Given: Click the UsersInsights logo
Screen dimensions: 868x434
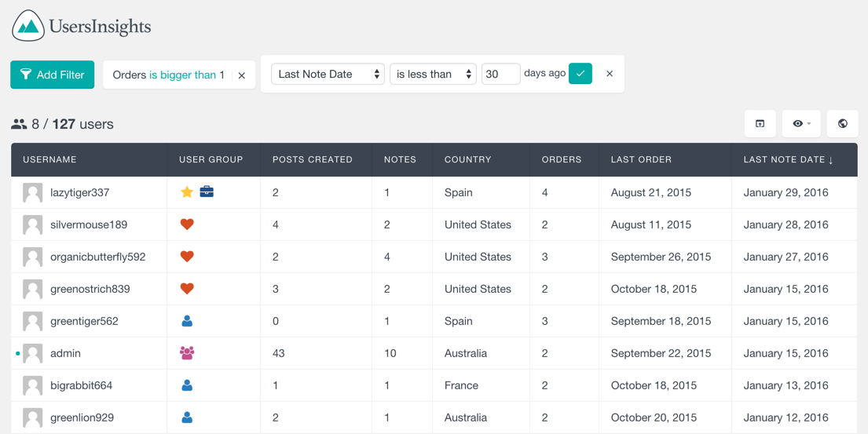Looking at the screenshot, I should point(81,26).
